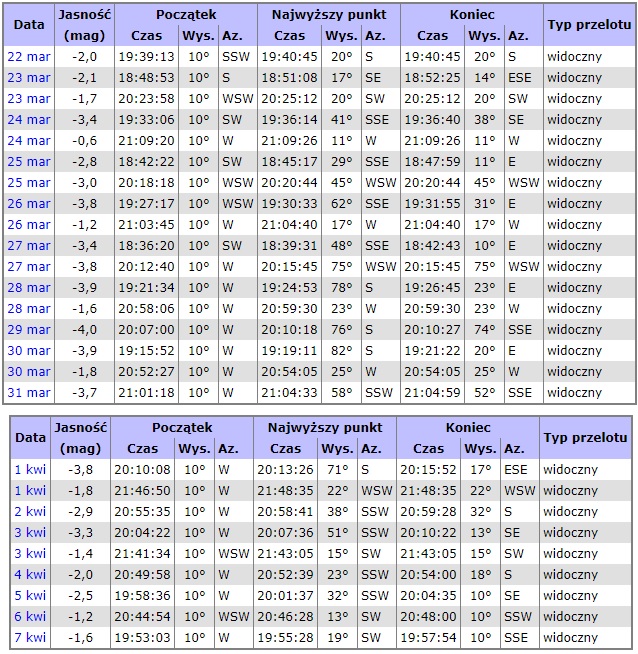638x654 pixels.
Task: Select the peak time 20:13:26
Action: pyautogui.click(x=285, y=470)
